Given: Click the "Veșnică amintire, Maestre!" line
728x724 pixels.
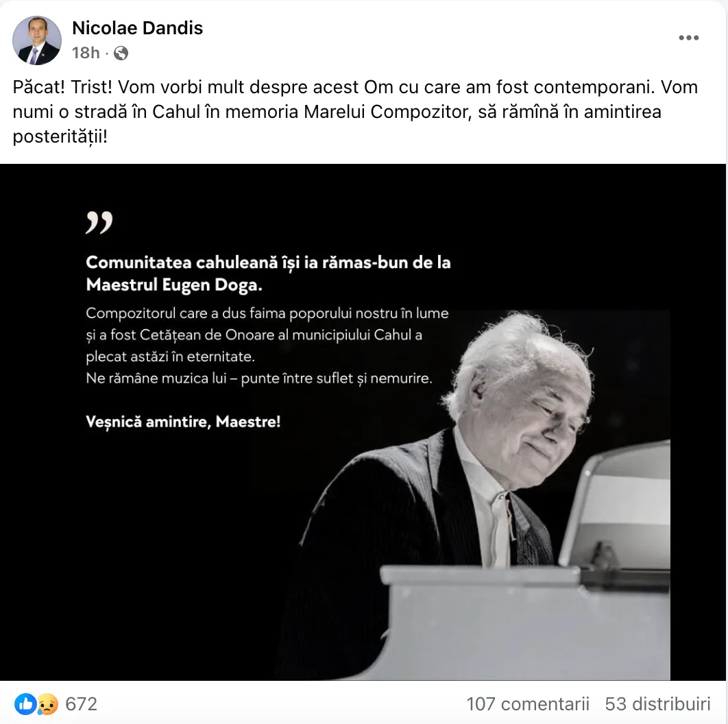Looking at the screenshot, I should 184,422.
